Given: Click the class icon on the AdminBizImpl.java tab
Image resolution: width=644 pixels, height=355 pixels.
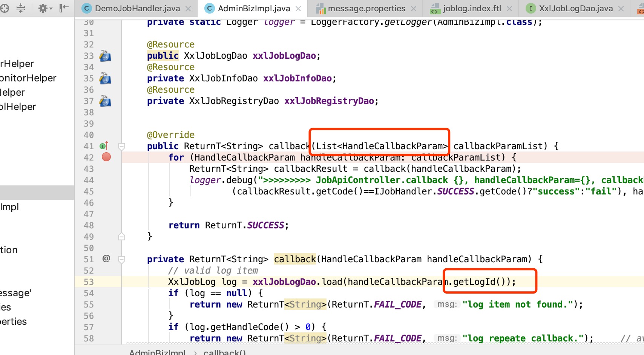Looking at the screenshot, I should pos(209,8).
